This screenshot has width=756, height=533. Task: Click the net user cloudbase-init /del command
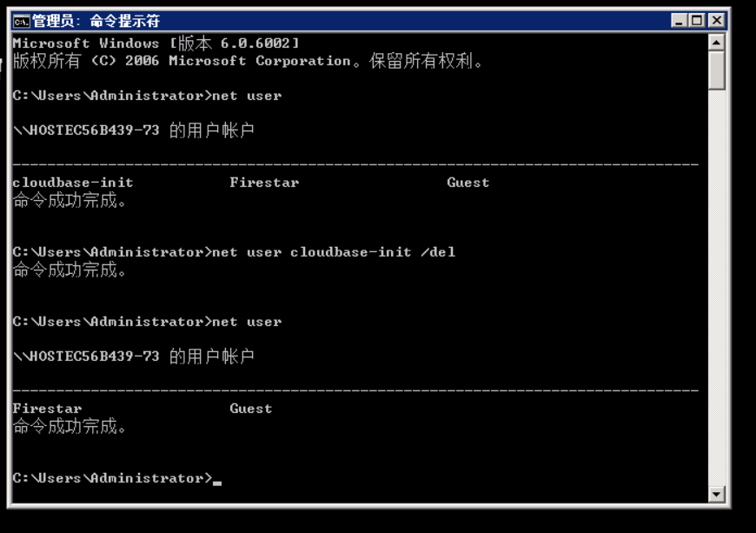334,252
